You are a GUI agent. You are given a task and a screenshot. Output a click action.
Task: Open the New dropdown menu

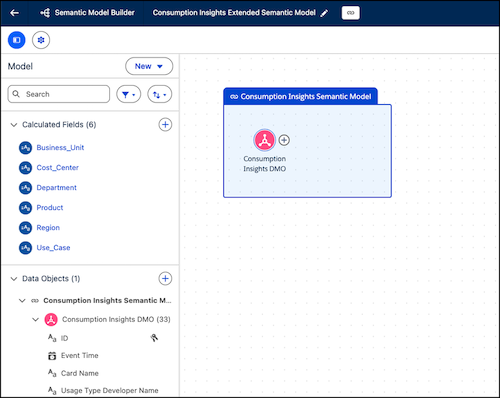pyautogui.click(x=149, y=66)
